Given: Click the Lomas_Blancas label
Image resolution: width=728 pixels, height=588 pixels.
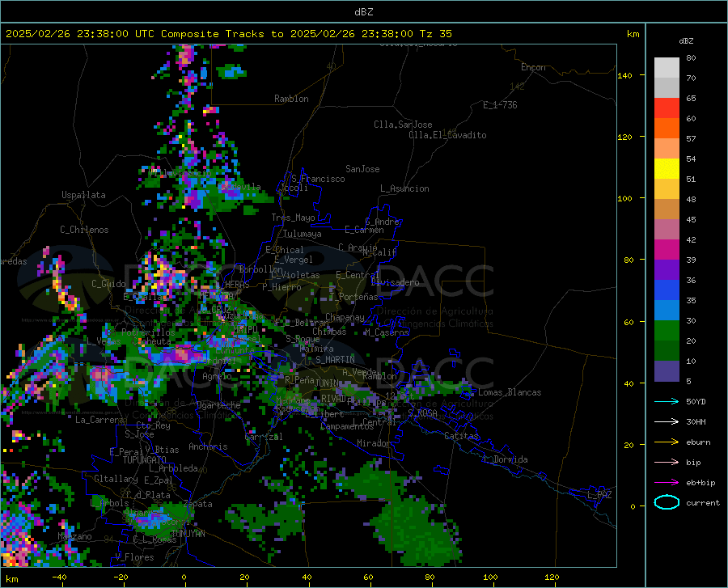Looking at the screenshot, I should tap(510, 392).
